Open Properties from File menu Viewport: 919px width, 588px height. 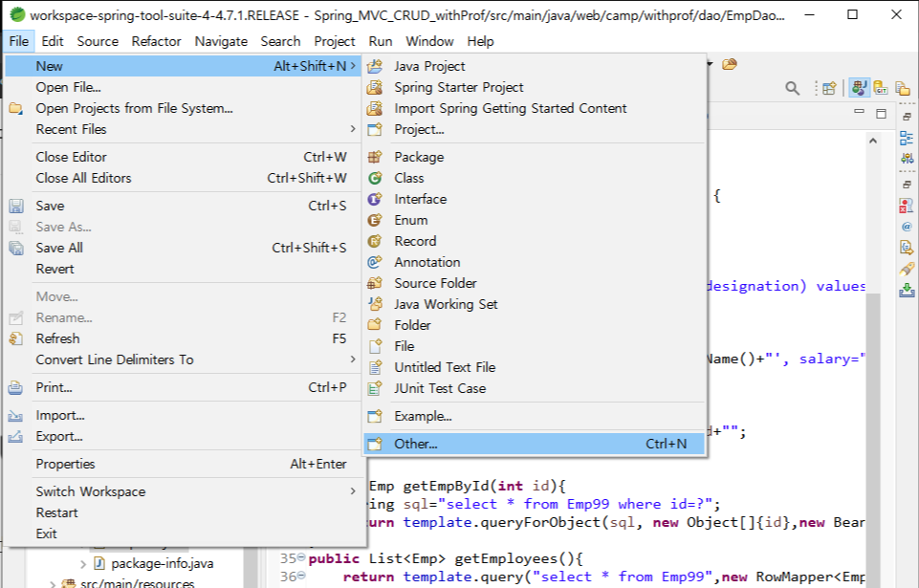183,465
